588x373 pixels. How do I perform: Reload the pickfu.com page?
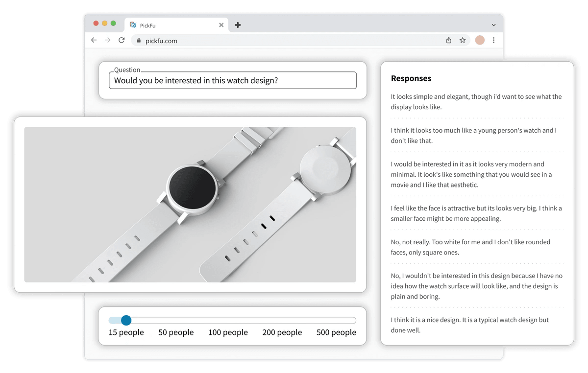(122, 40)
